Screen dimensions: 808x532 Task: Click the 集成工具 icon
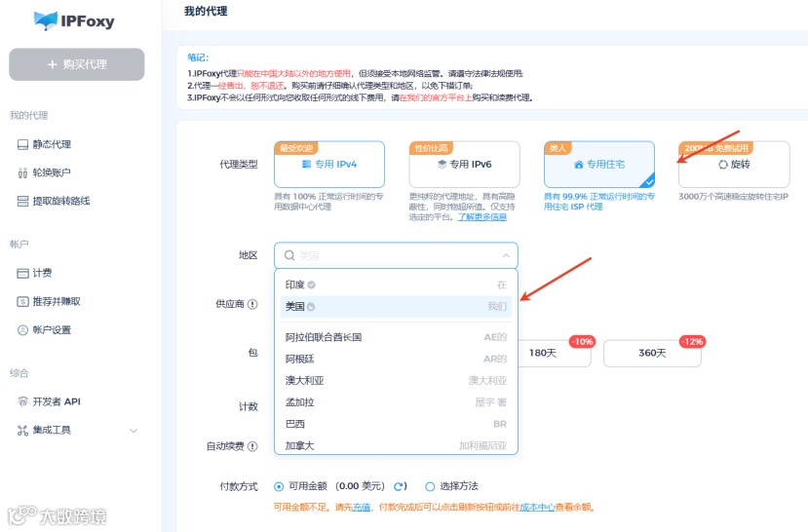click(x=22, y=430)
